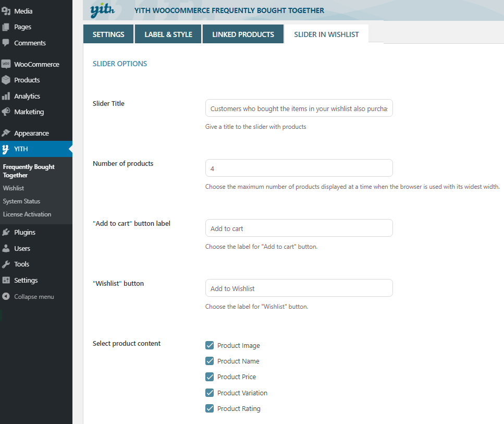Toggle the Product Price checkbox
Viewport: 504px width, 424px height.
[x=210, y=377]
